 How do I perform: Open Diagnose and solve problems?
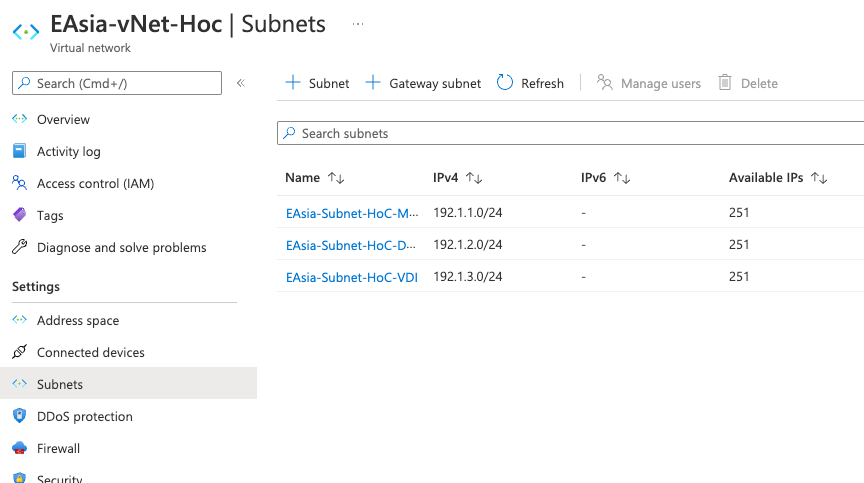[122, 248]
